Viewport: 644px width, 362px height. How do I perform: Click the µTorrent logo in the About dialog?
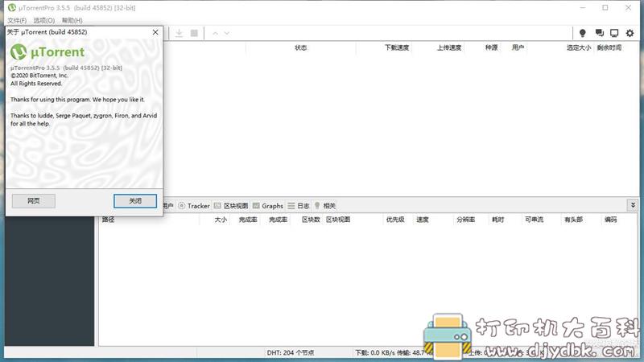(x=47, y=52)
